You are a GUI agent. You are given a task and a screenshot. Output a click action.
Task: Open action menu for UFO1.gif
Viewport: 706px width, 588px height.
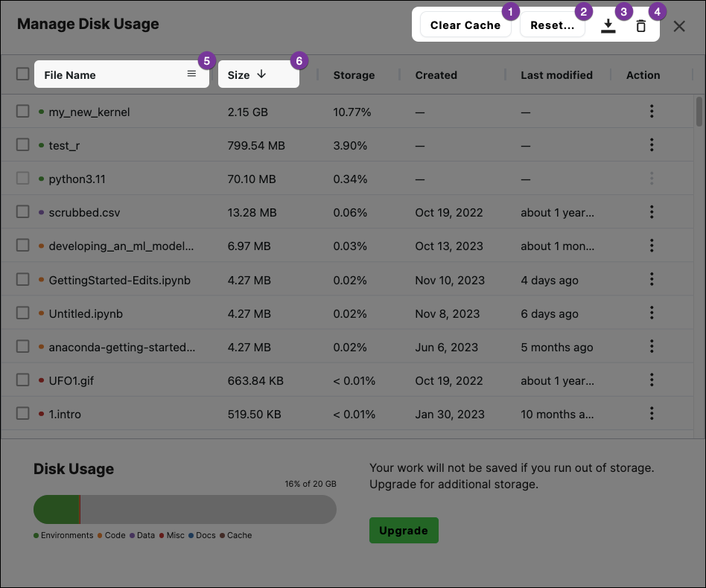click(652, 380)
